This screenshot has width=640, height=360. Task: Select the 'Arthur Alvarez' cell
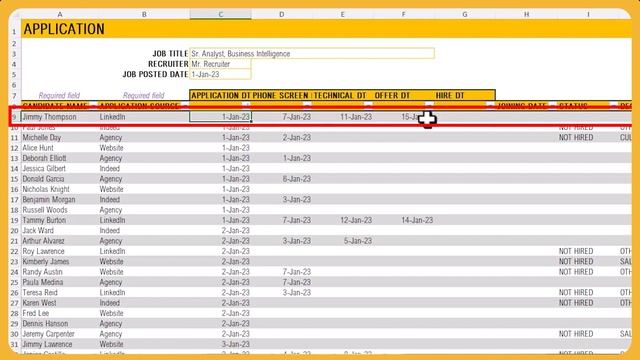click(x=60, y=241)
